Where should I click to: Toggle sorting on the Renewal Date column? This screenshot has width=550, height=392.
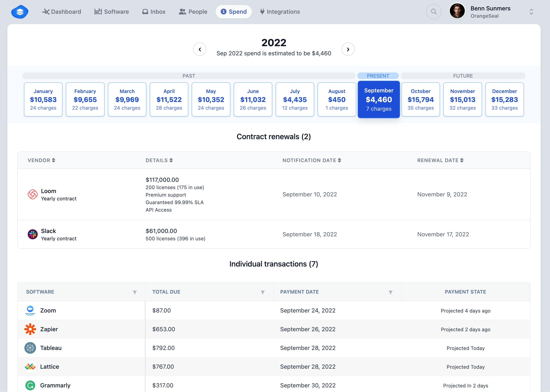(x=462, y=160)
